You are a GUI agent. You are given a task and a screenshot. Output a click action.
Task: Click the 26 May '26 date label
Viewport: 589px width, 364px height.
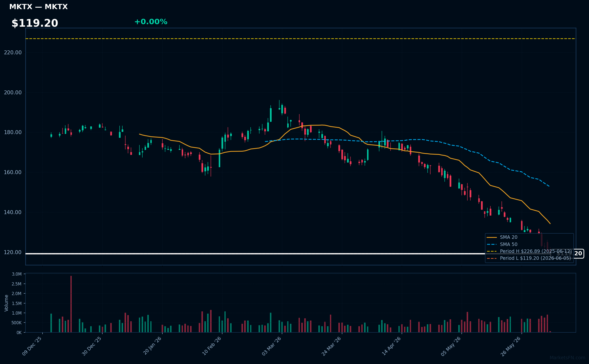point(511,346)
